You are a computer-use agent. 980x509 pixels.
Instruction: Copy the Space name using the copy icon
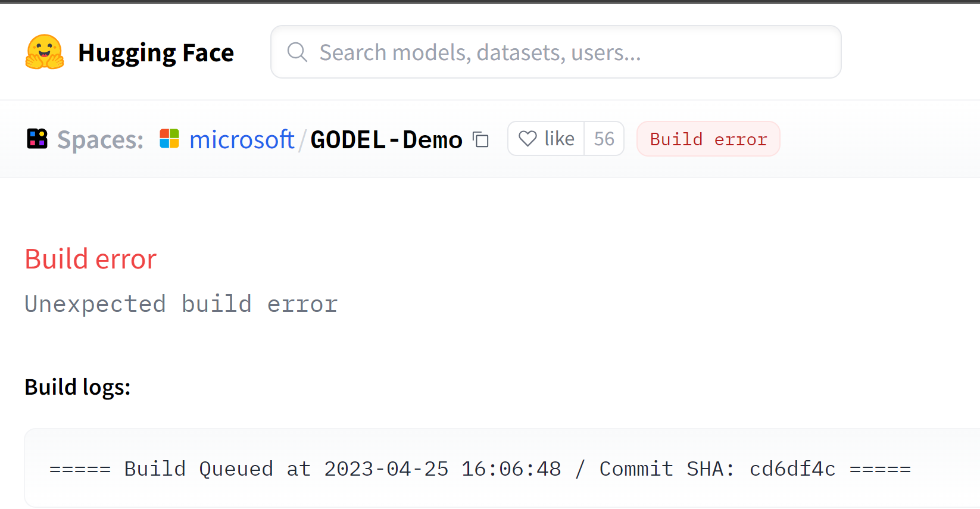(x=480, y=139)
